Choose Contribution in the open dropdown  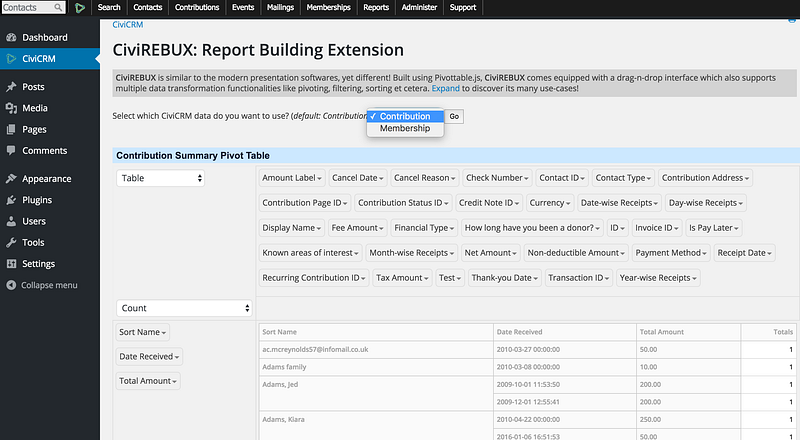[405, 116]
